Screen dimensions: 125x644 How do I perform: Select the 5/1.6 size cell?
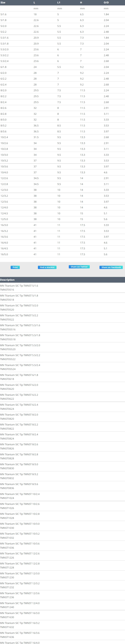click(x=4, y=14)
